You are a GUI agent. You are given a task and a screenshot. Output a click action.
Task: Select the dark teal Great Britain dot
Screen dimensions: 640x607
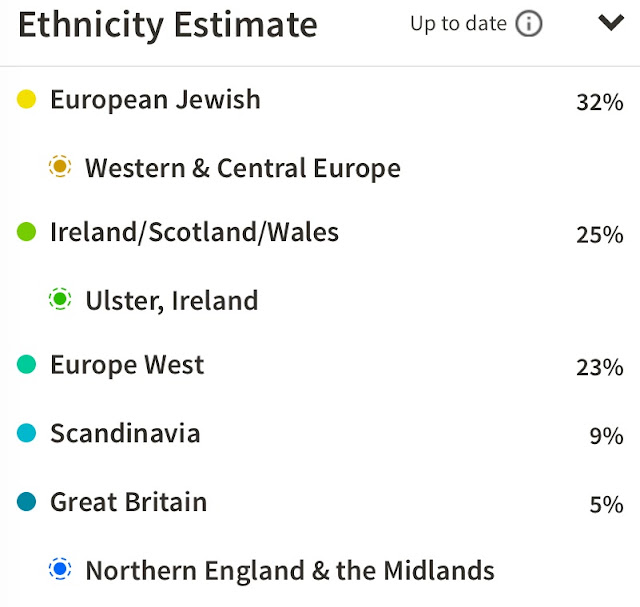[x=27, y=501]
